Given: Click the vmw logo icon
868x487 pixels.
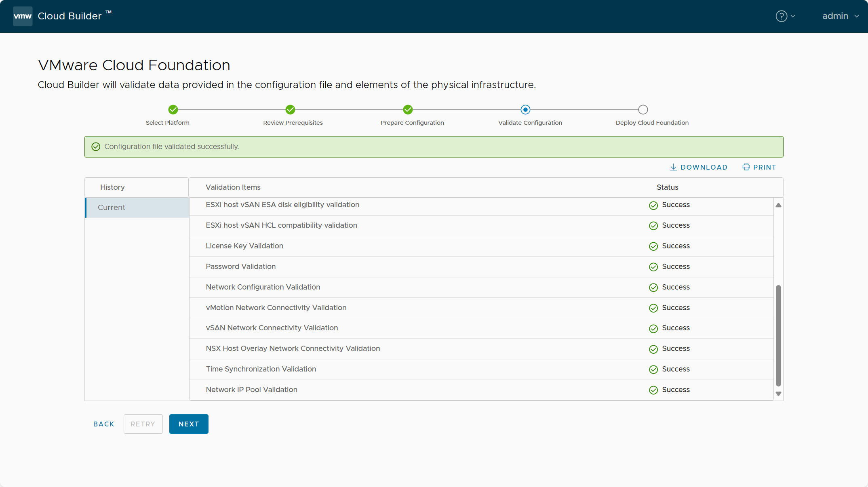Looking at the screenshot, I should coord(23,16).
